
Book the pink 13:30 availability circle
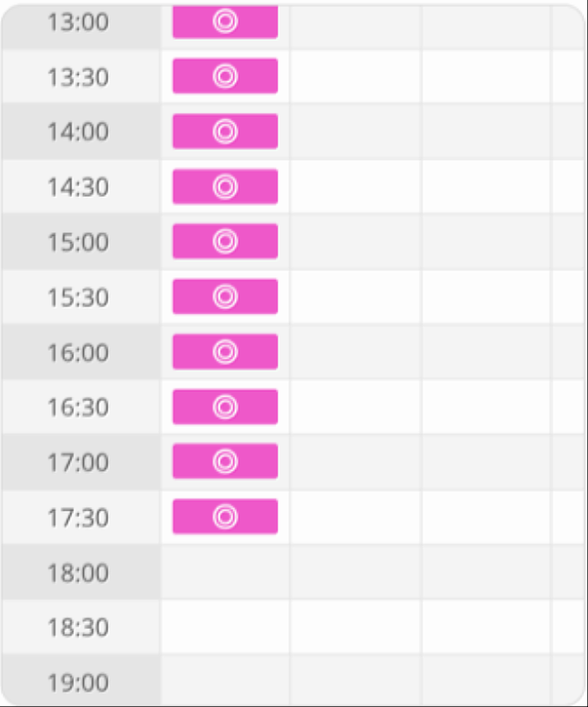tap(225, 76)
